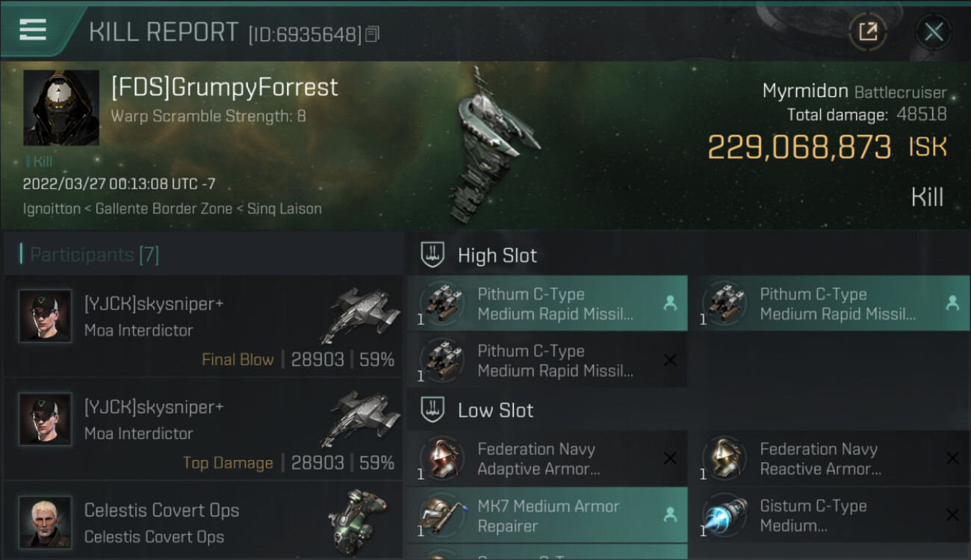Select Federation Navy Reactive Armor module

tap(830, 458)
